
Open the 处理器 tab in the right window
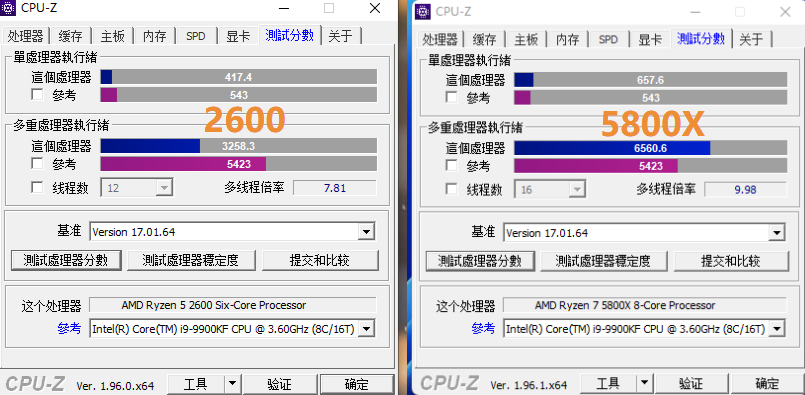point(439,39)
